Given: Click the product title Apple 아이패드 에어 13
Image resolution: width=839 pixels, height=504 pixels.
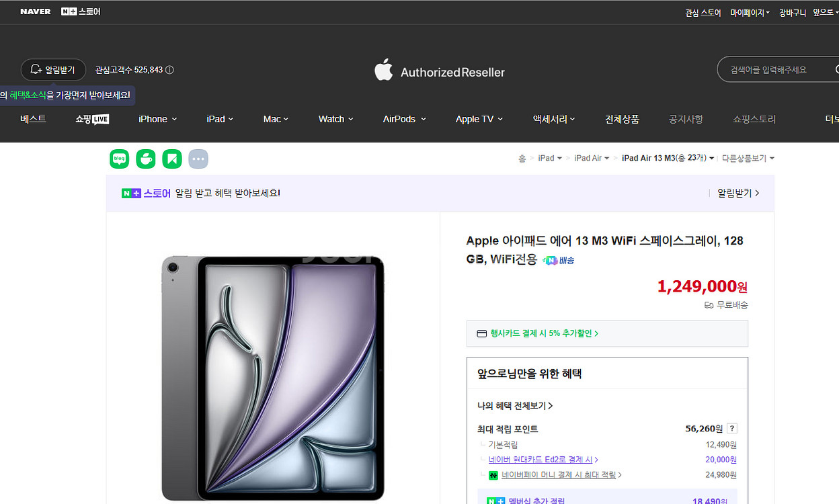Looking at the screenshot, I should 605,249.
